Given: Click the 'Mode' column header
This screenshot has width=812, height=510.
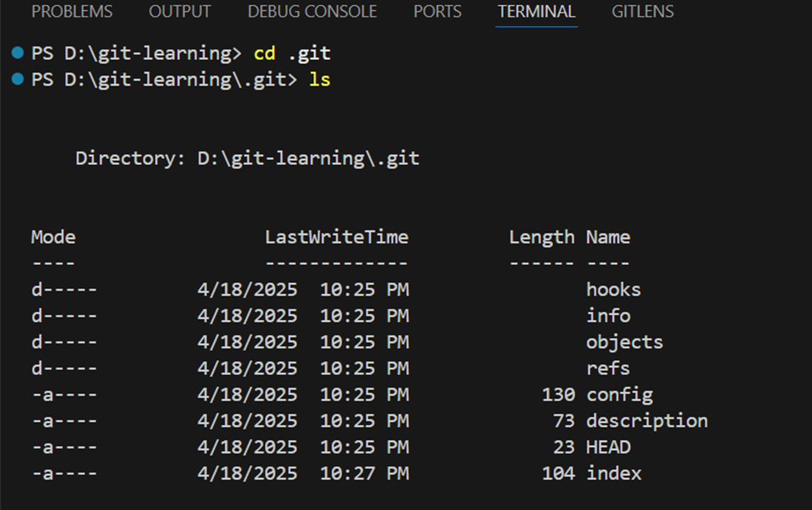Looking at the screenshot, I should [53, 237].
